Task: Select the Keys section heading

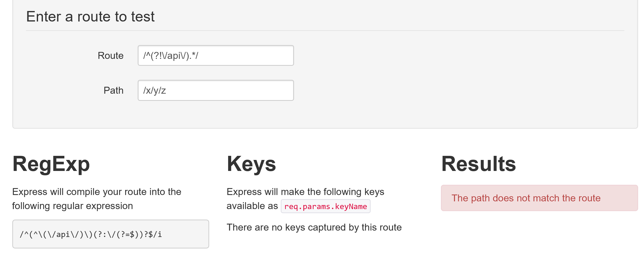Action: tap(251, 164)
